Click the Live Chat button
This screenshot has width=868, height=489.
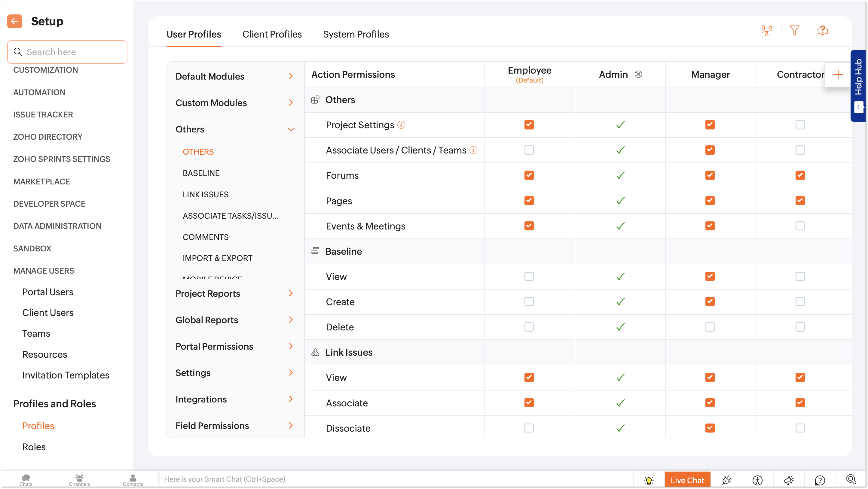[x=687, y=480]
